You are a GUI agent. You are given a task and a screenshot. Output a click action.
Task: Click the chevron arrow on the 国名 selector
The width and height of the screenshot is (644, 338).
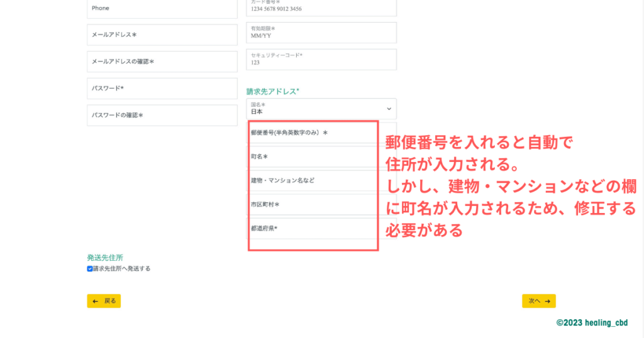[389, 109]
